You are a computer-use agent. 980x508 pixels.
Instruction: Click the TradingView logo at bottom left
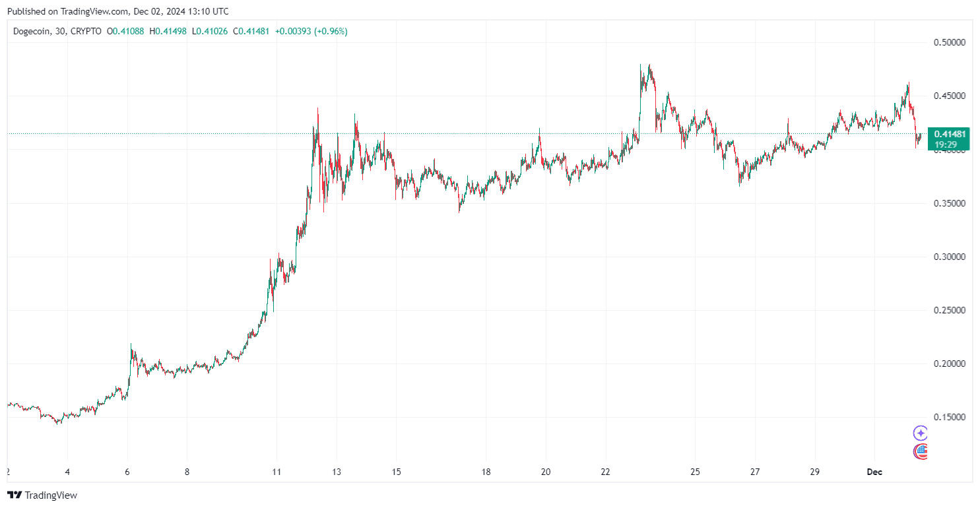pos(42,495)
